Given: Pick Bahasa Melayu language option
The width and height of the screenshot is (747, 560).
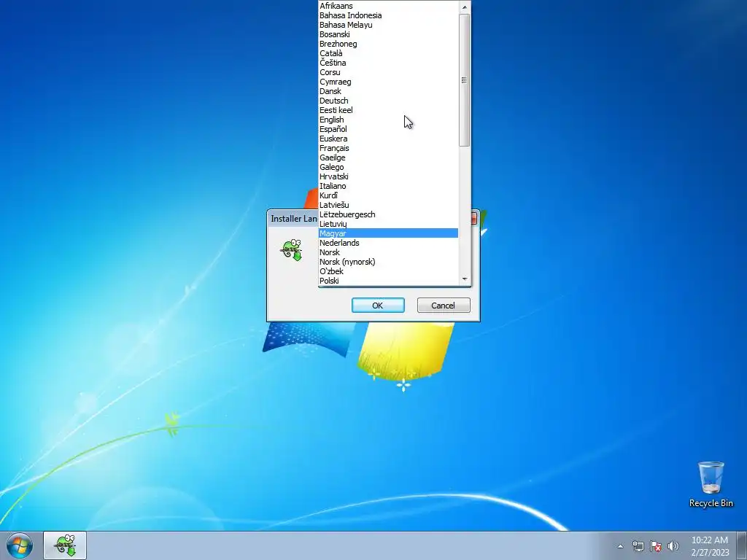Looking at the screenshot, I should (388, 25).
